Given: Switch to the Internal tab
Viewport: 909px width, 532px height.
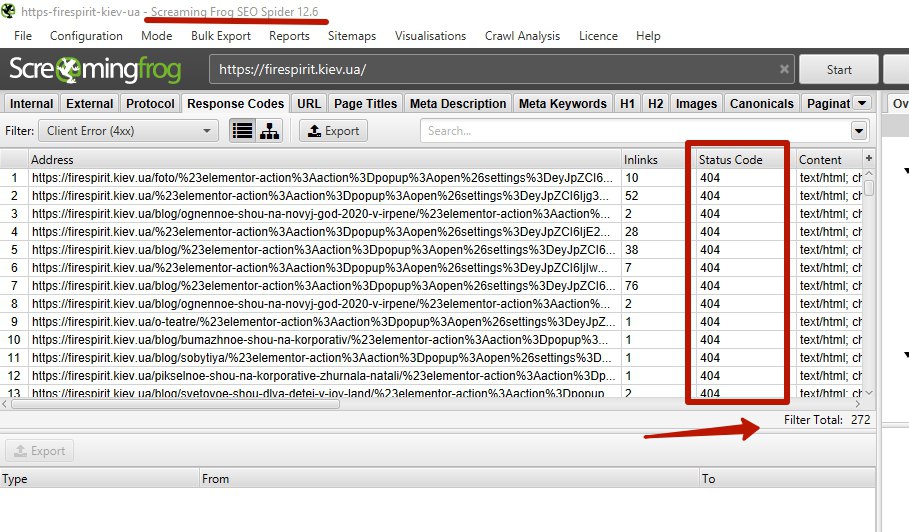Looking at the screenshot, I should [x=31, y=104].
